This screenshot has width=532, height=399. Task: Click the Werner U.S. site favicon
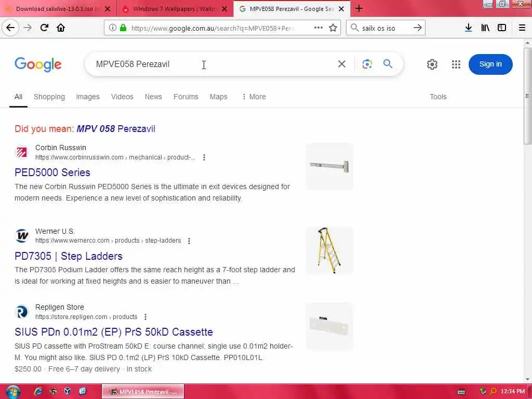pyautogui.click(x=22, y=236)
